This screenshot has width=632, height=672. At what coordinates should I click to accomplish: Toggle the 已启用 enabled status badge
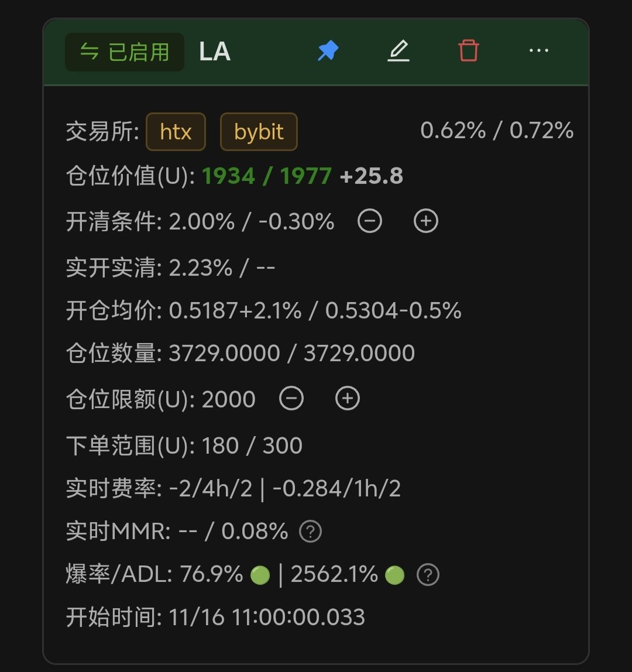[125, 52]
